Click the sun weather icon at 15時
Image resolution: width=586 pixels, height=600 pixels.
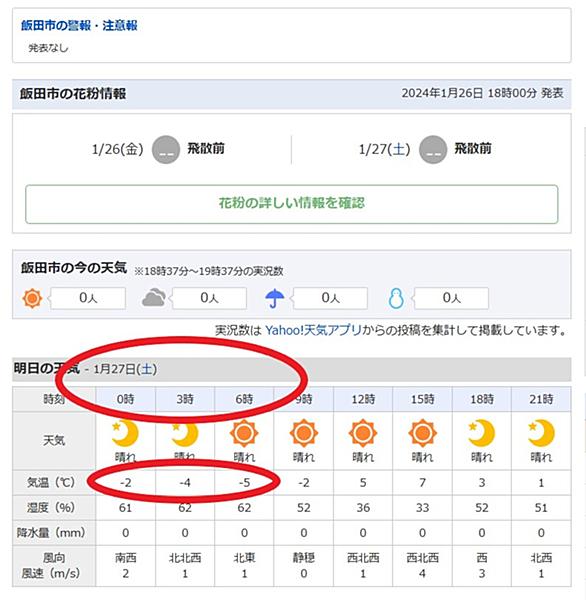422,434
